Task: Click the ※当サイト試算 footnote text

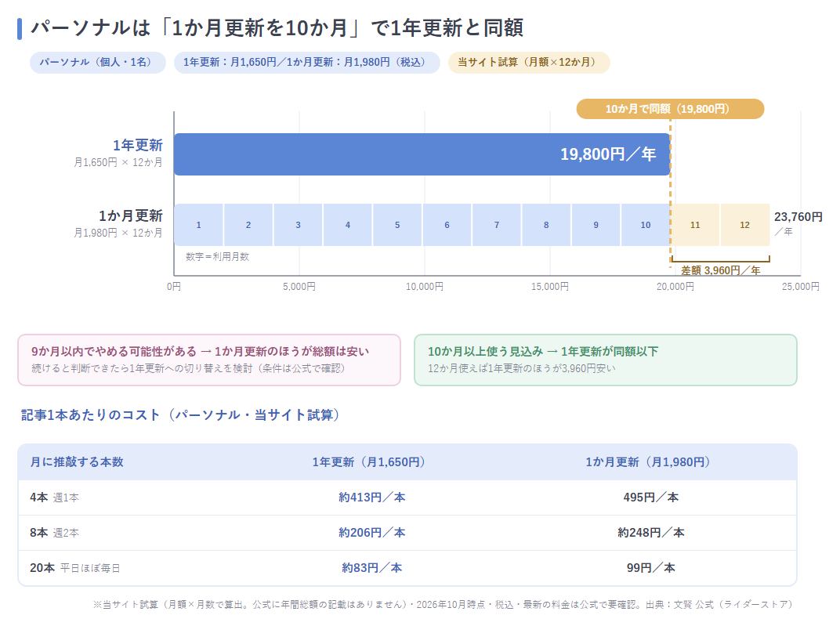Action: [x=444, y=605]
